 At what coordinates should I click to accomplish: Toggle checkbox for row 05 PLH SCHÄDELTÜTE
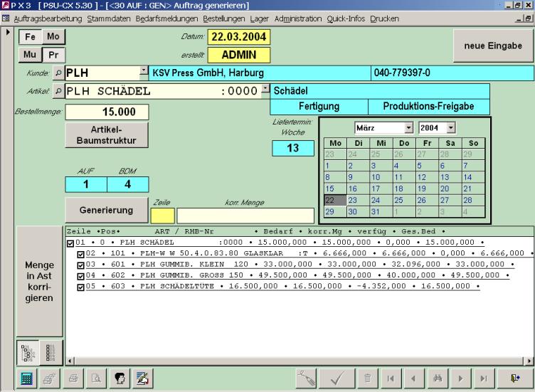coord(80,287)
